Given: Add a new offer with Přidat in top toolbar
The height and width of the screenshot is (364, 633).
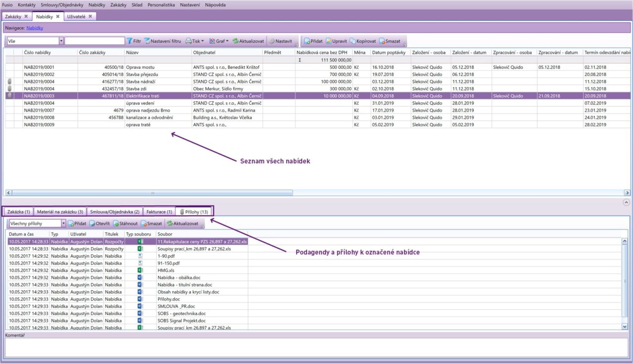Looking at the screenshot, I should click(x=313, y=41).
